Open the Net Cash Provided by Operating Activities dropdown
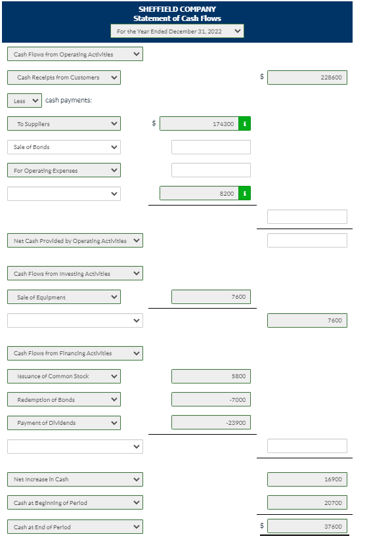 click(75, 240)
